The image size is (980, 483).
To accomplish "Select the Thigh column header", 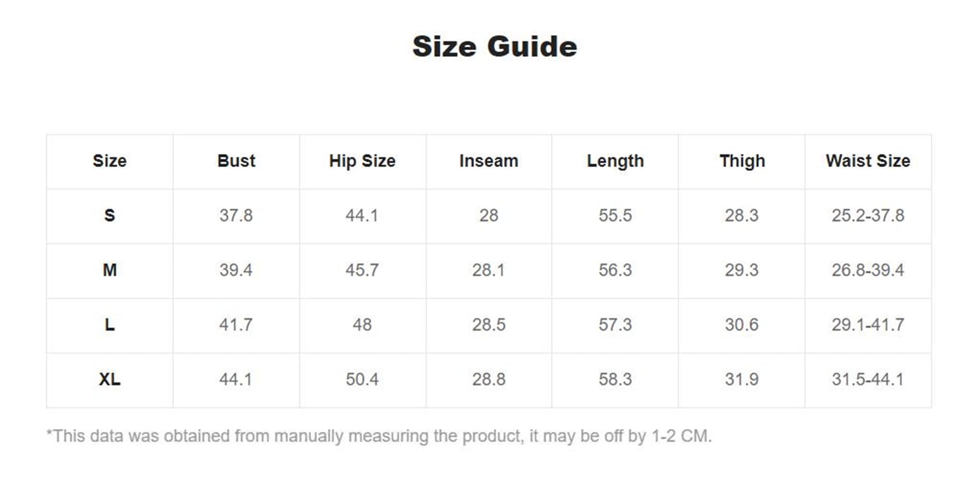I will tap(742, 161).
